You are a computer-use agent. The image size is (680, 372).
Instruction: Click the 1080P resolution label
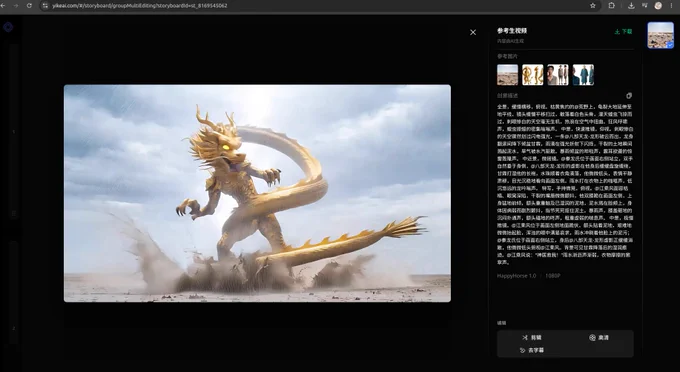click(x=553, y=276)
